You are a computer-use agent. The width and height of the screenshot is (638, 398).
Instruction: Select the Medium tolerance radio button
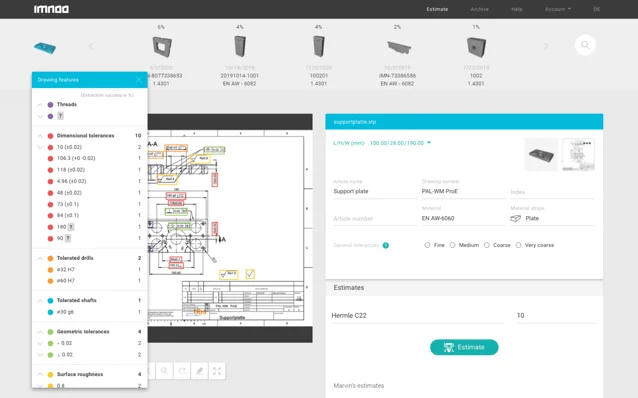pyautogui.click(x=452, y=245)
